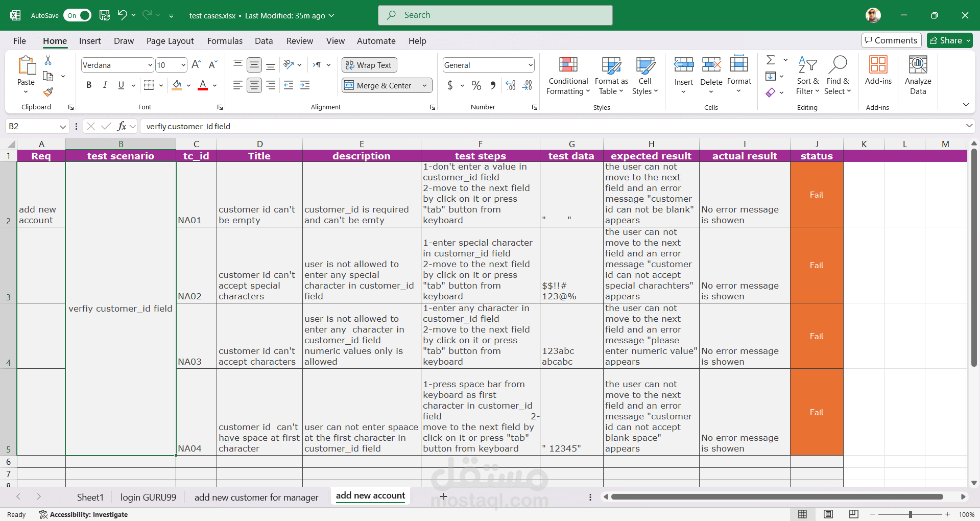Click the Analyze Data icon
Viewport: 980px width, 521px height.
(x=918, y=76)
